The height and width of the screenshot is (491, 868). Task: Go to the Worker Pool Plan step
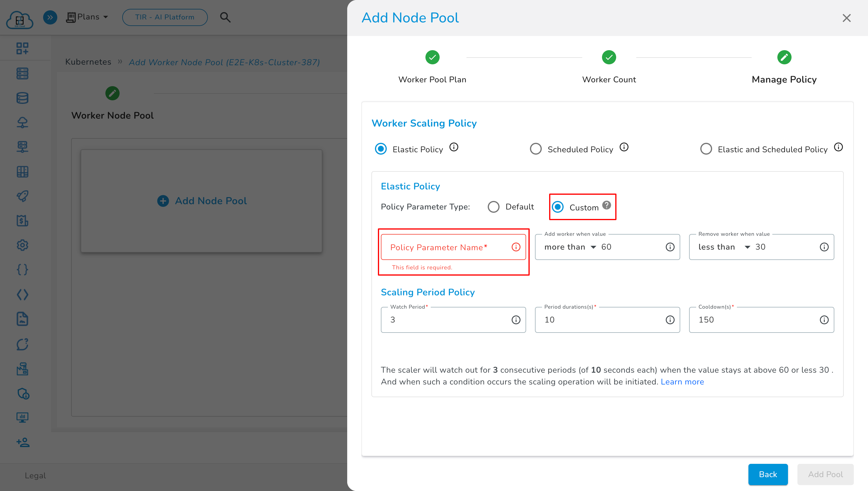pyautogui.click(x=432, y=67)
